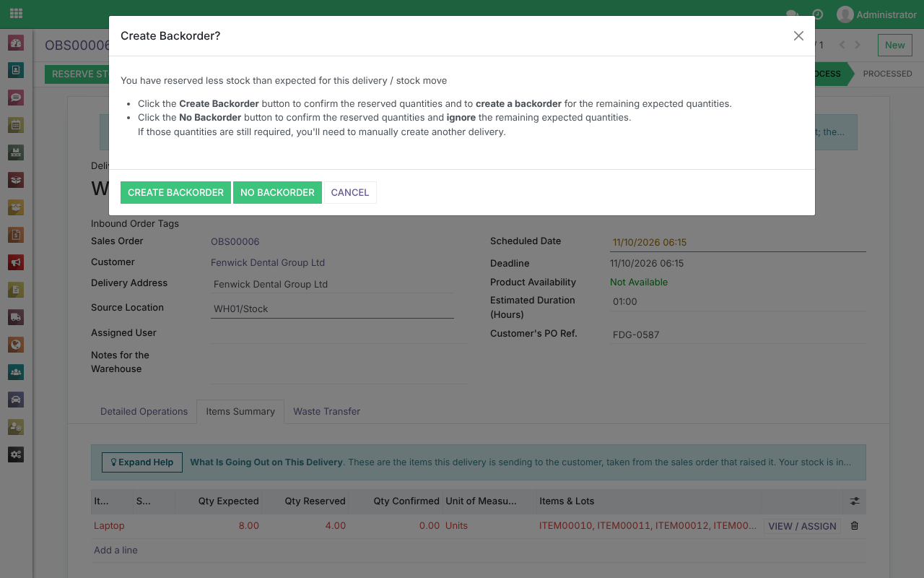Delete the Laptop line with trash icon
This screenshot has height=578, width=924.
point(855,526)
